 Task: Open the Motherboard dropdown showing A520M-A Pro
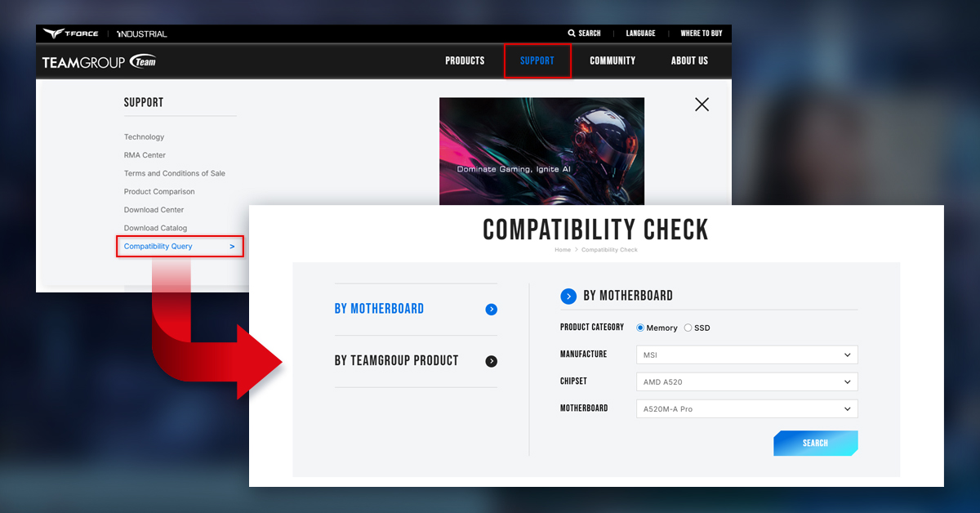pos(746,408)
